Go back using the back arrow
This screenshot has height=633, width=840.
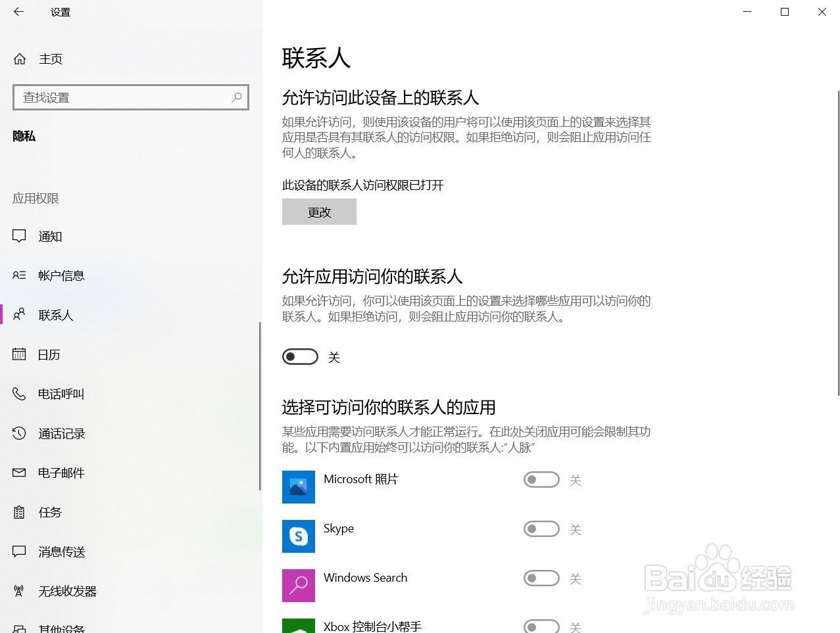click(18, 12)
